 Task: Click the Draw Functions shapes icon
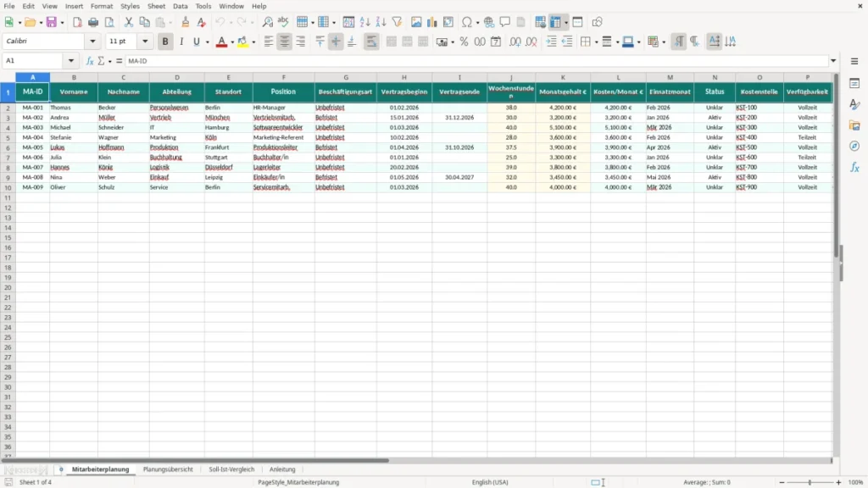click(x=597, y=22)
